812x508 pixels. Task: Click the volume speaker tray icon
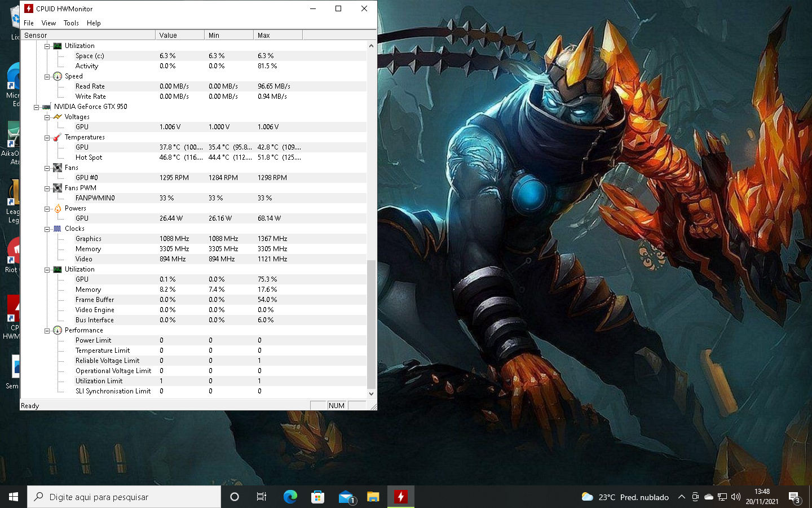[x=736, y=497]
